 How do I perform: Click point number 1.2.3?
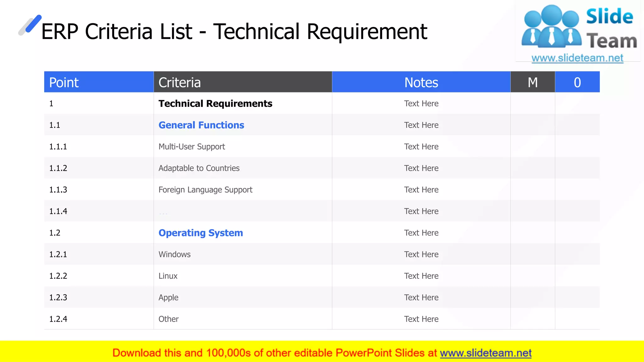point(58,298)
